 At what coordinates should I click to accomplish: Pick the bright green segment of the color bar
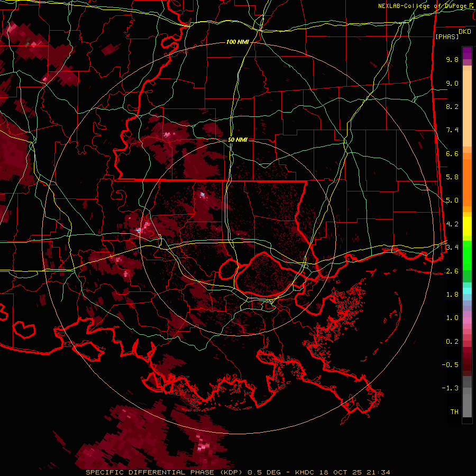click(x=467, y=255)
